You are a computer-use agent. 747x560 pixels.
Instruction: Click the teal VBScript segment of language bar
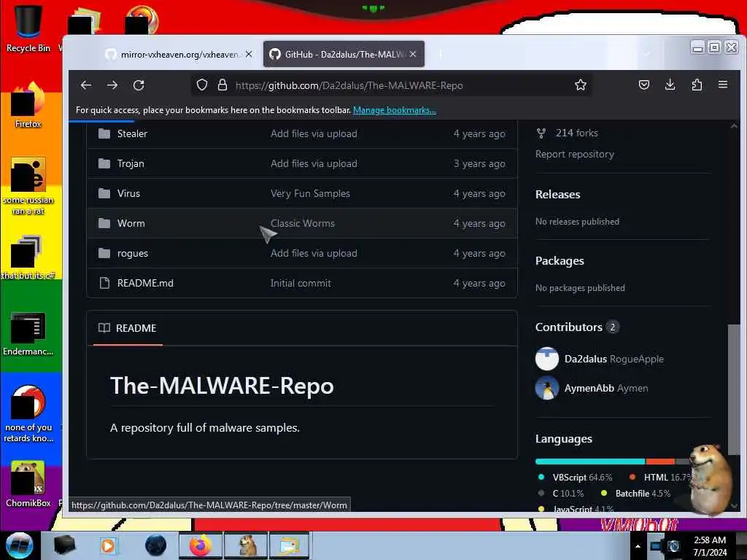[x=589, y=462]
